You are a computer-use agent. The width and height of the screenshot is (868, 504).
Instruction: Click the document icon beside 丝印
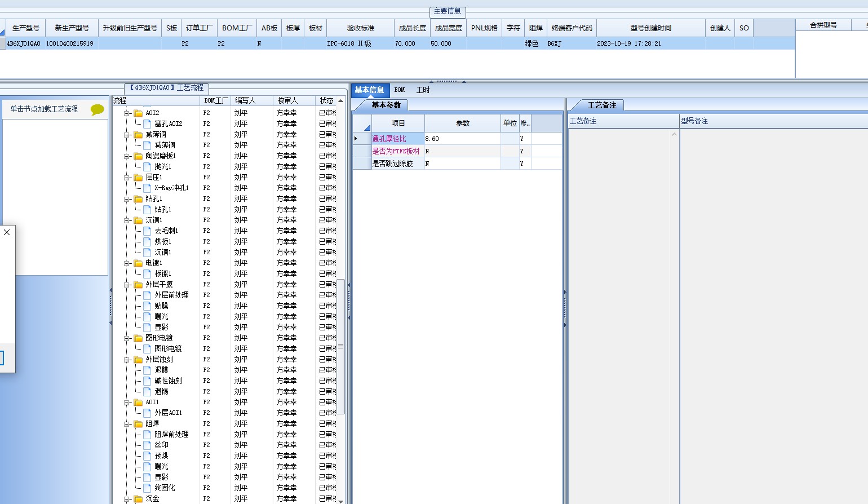coord(147,445)
